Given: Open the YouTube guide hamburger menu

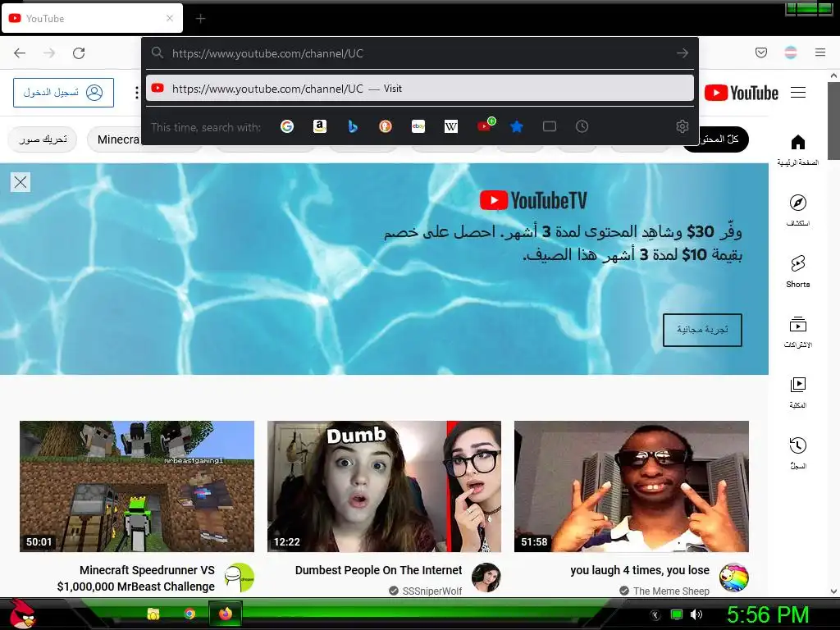Looking at the screenshot, I should point(798,93).
